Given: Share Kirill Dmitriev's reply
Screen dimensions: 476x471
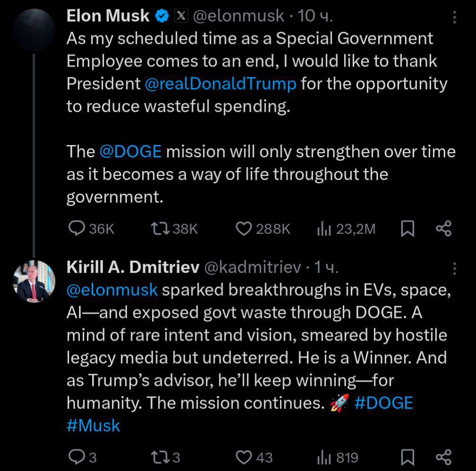Looking at the screenshot, I should [x=443, y=457].
